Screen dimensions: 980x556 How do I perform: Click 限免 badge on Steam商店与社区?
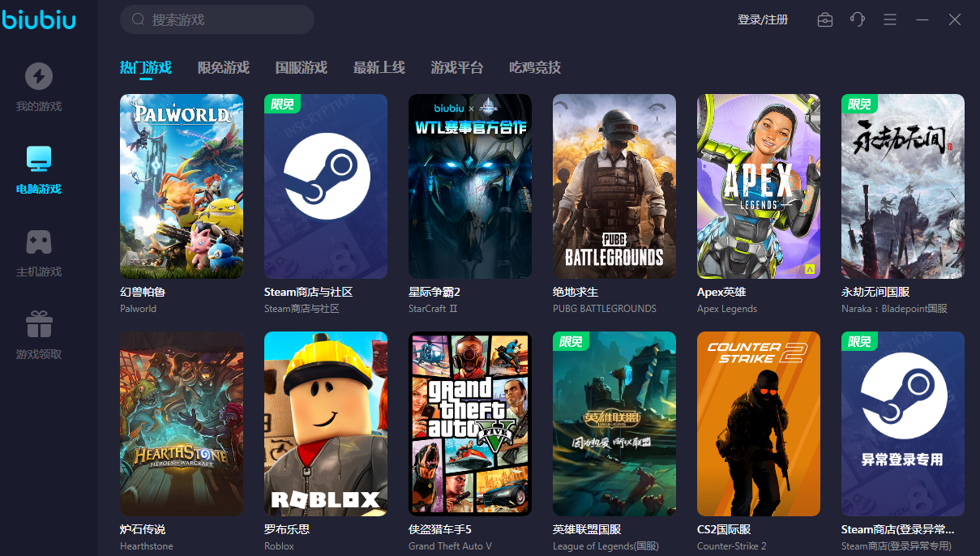tap(282, 104)
